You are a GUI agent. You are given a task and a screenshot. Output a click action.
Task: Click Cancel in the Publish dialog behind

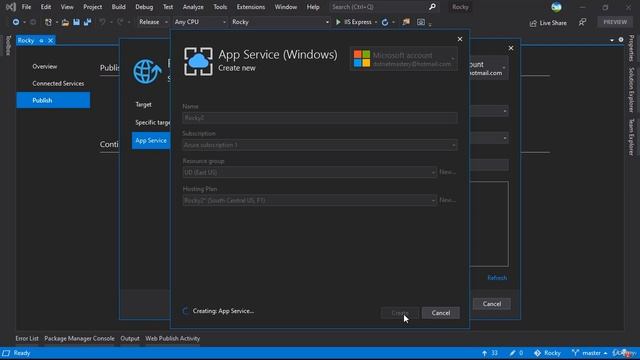pos(491,304)
